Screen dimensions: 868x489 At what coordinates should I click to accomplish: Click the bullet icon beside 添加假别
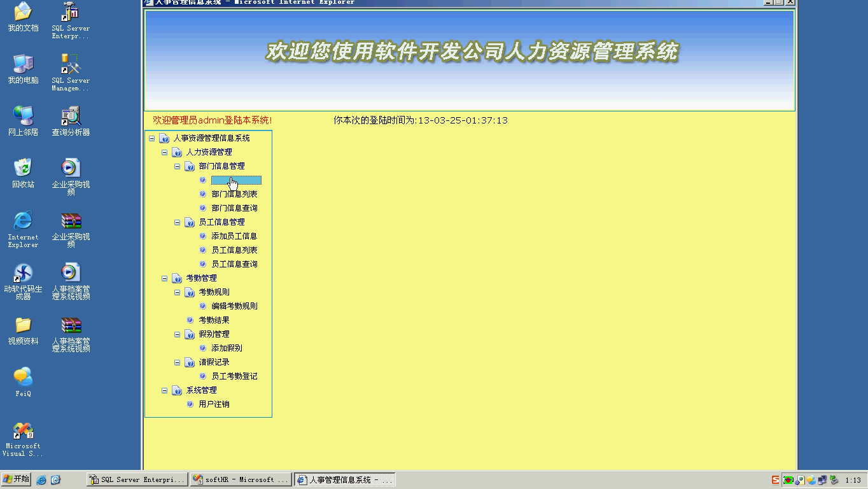[203, 348]
